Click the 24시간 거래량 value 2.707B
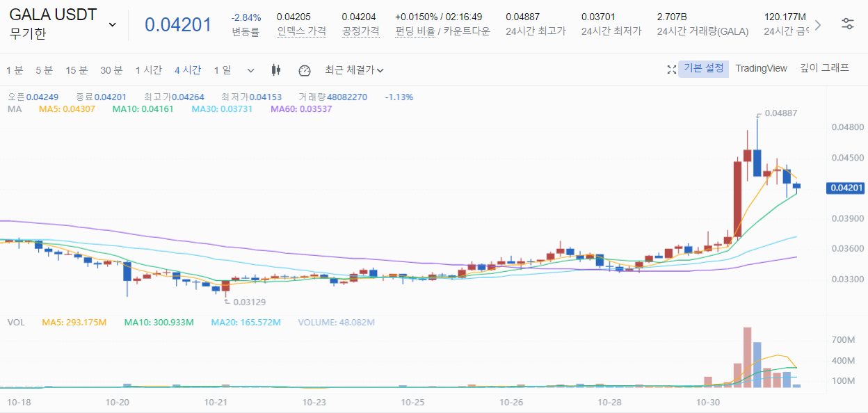Viewport: 868px width, 413px height. pyautogui.click(x=672, y=17)
